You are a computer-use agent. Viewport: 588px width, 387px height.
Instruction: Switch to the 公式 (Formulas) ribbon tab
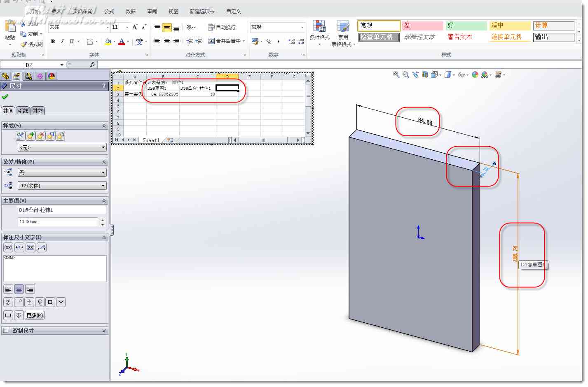coord(109,11)
